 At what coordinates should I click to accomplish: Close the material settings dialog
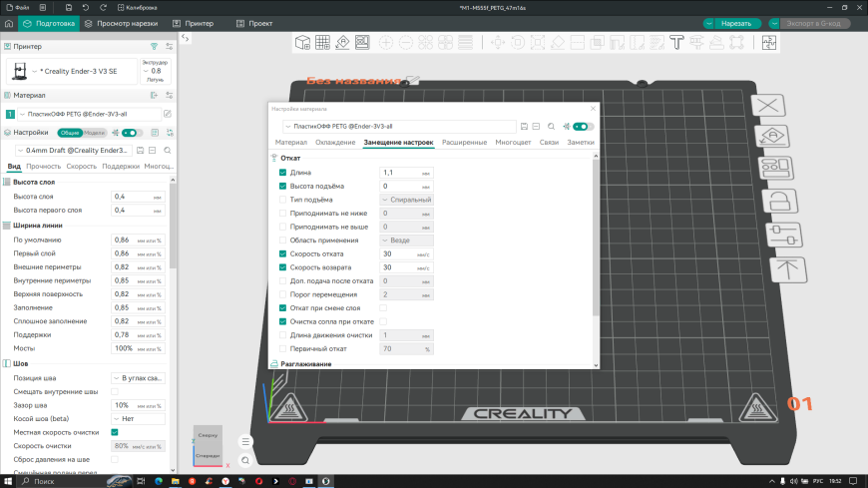point(593,109)
